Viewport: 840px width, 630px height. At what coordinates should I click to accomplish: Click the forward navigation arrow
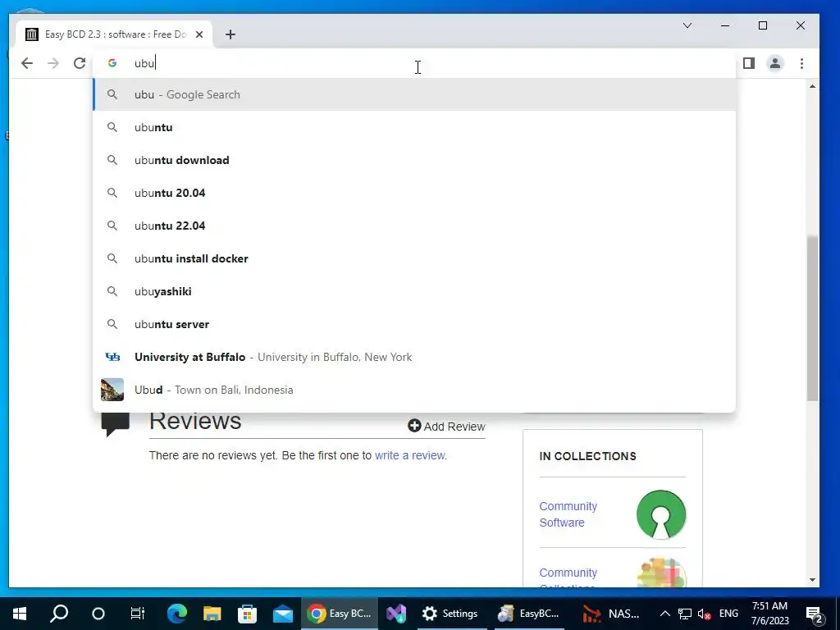pos(53,63)
